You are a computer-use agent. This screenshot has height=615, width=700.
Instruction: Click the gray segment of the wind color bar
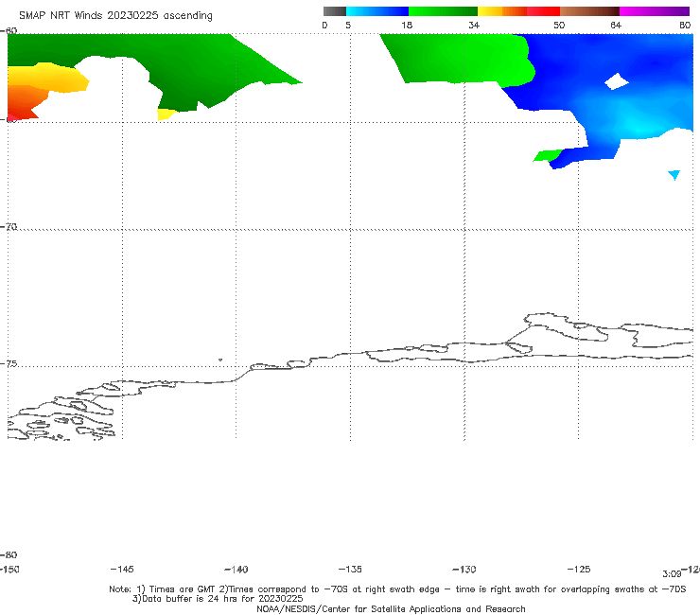click(334, 11)
